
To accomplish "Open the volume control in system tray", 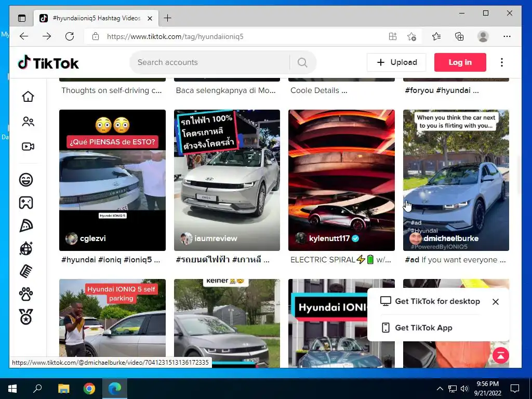I will 464,389.
